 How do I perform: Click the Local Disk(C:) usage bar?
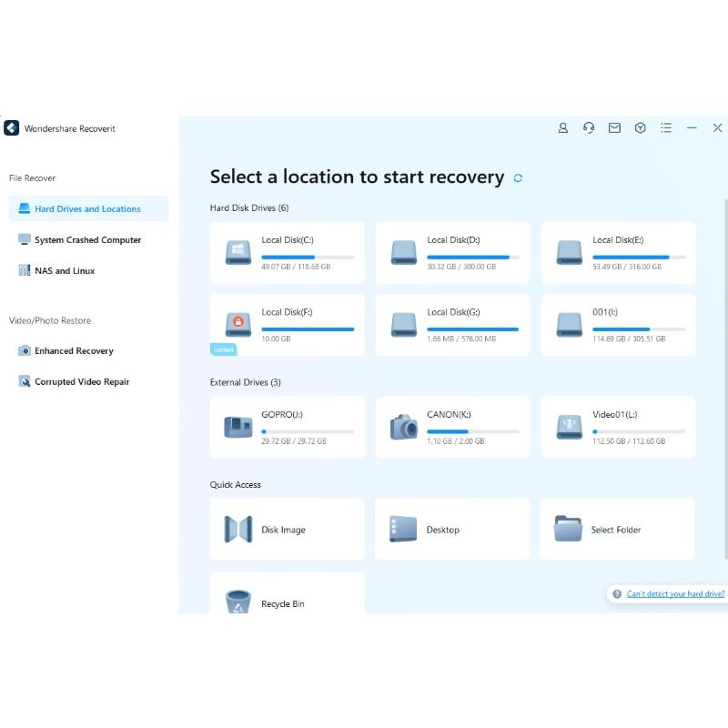[x=308, y=258]
